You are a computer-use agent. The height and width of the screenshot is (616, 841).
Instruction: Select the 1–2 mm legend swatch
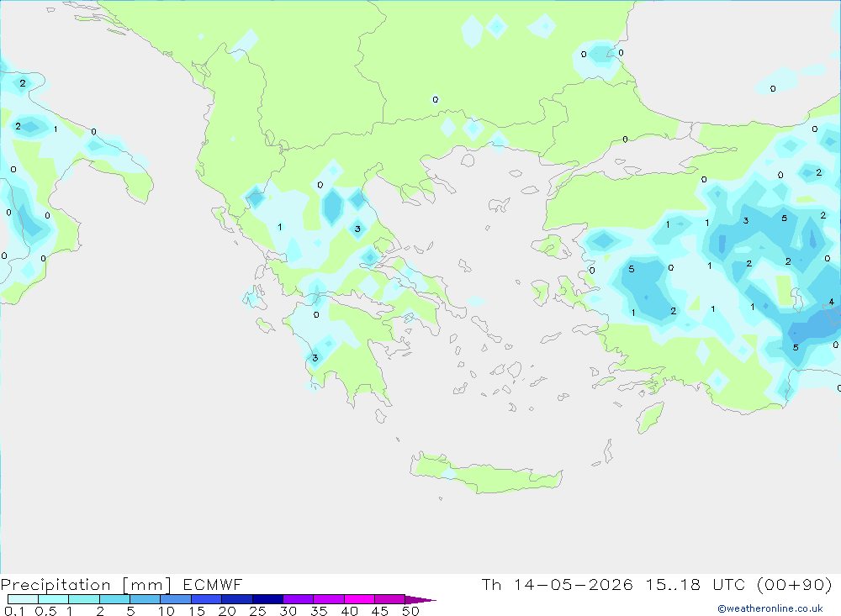pyautogui.click(x=83, y=599)
